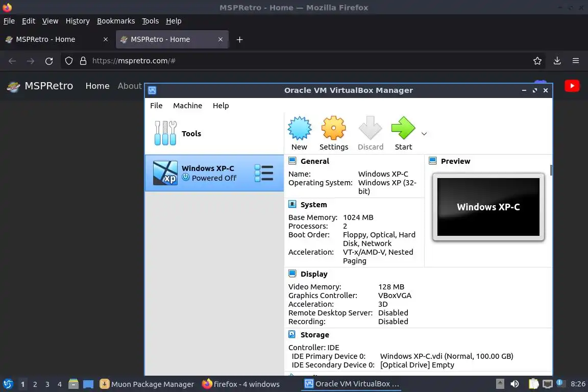Click the Windows XP-C preview thumbnail
588x392 pixels.
[488, 207]
